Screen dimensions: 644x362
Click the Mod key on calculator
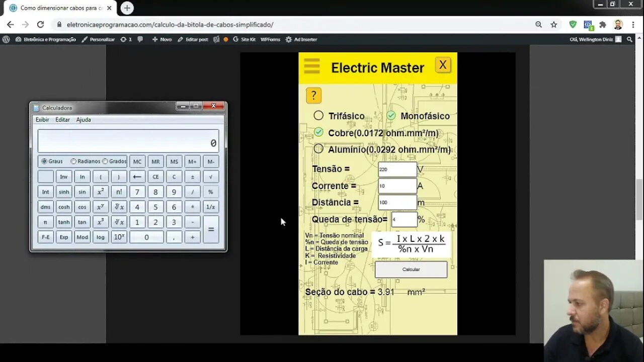82,237
